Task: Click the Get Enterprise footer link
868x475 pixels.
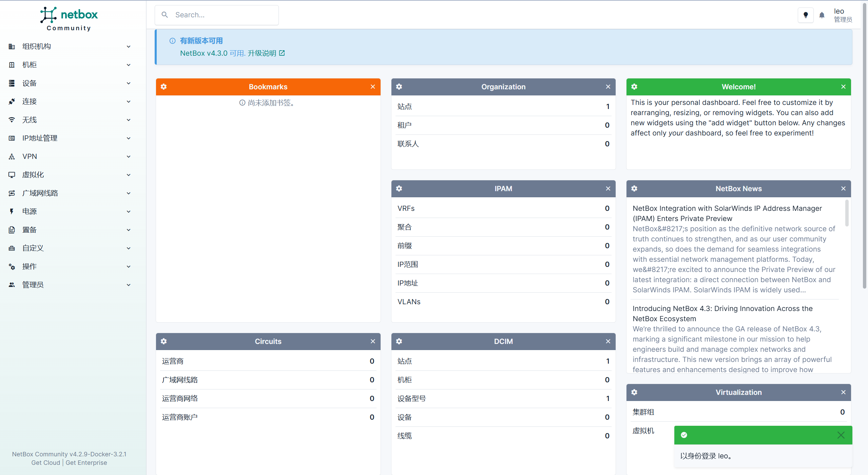Action: 86,463
